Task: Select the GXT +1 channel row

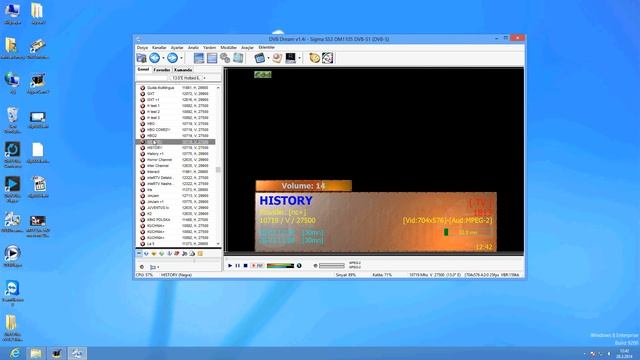Action: [x=176, y=100]
